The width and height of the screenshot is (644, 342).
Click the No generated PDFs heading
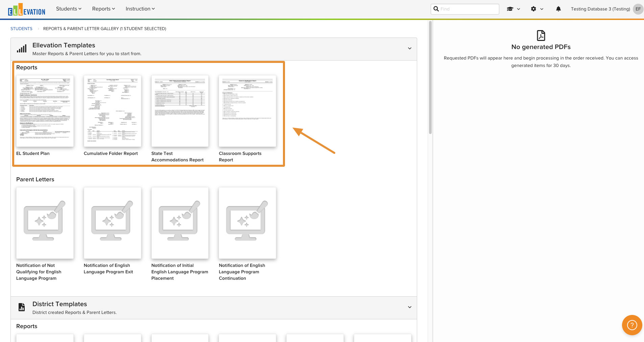coord(541,47)
